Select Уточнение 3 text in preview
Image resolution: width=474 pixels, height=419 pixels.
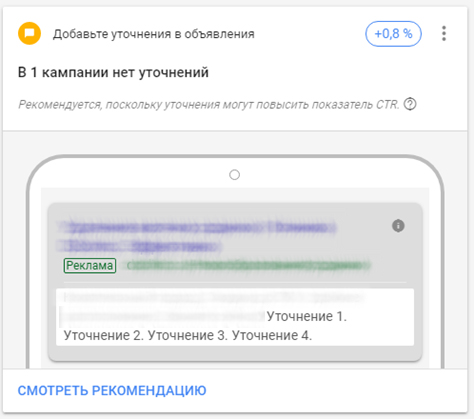pos(188,335)
